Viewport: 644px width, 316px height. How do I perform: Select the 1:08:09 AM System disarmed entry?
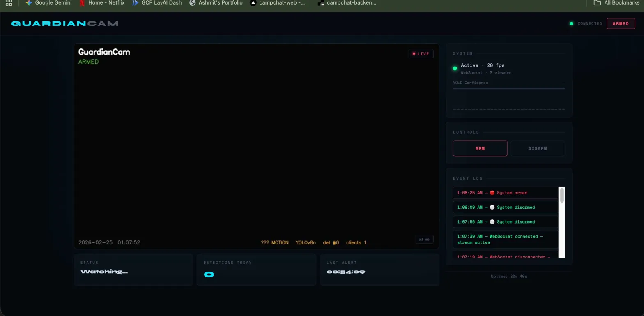[506, 207]
